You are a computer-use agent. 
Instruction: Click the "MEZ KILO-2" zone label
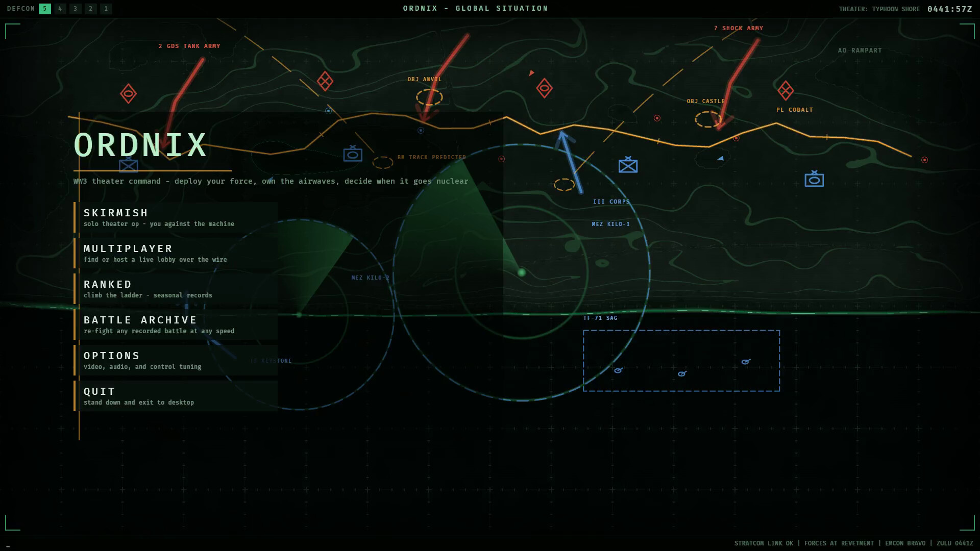pos(371,278)
